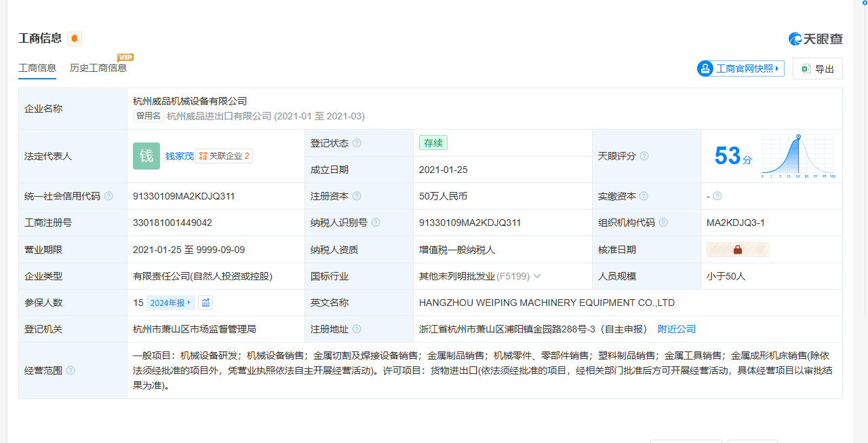Click the 有限责任公司(自然人投资或控股) value

coord(203,276)
